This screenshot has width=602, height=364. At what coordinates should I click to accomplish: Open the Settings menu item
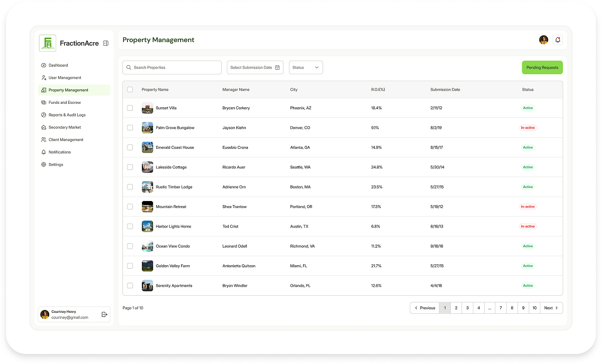point(43,164)
